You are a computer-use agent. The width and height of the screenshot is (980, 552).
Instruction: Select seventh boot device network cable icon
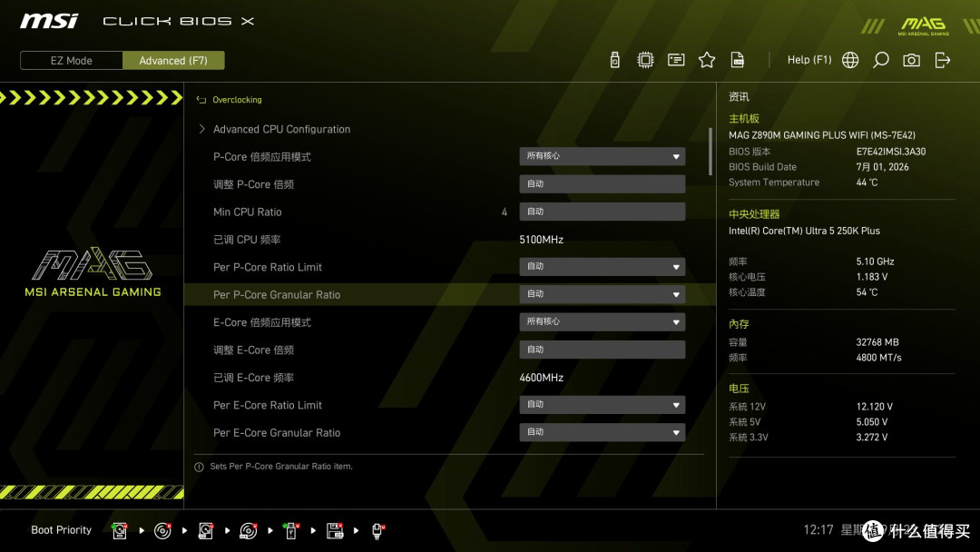378,531
